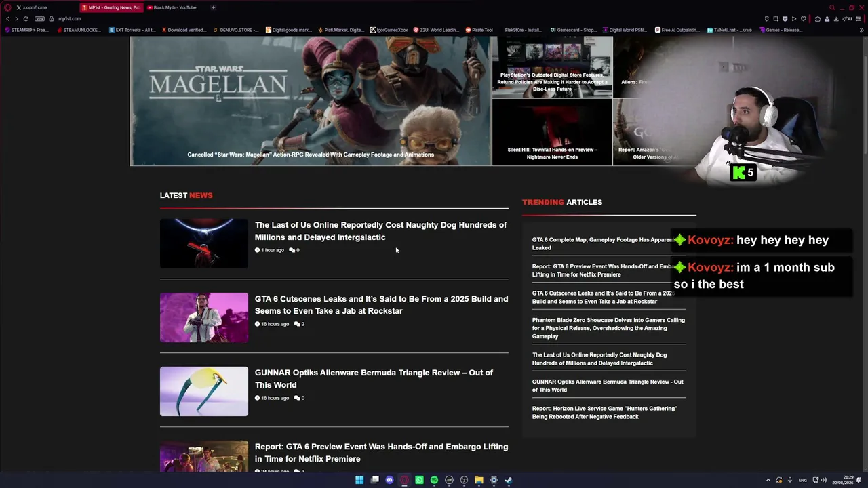Open the Star Wars Magellan featured article
The image size is (868, 488).
coord(311,101)
